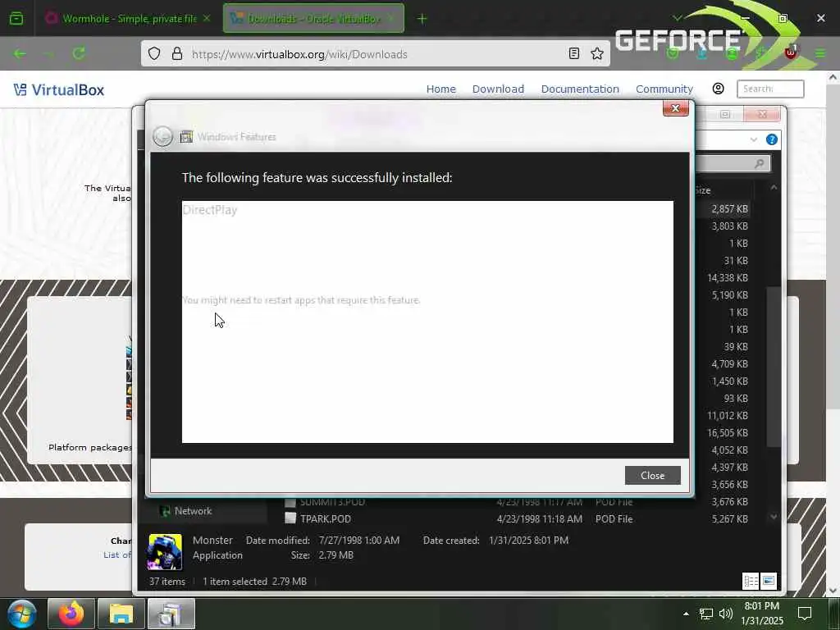Close the Wormhole tab
The width and height of the screenshot is (840, 630).
coord(206,18)
